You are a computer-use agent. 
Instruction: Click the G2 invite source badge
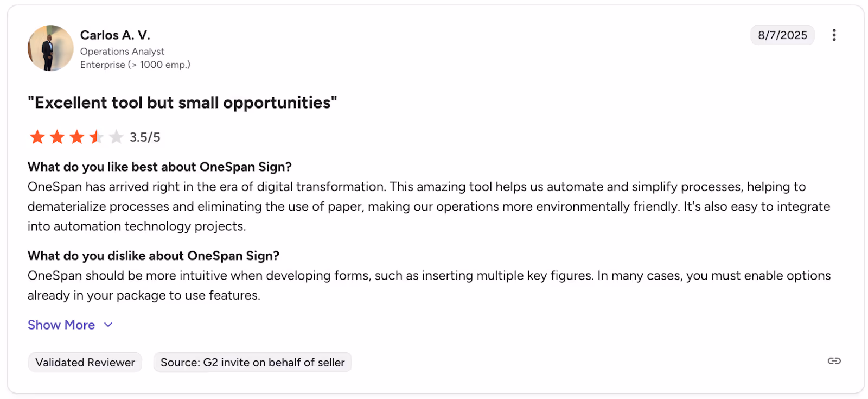(x=252, y=362)
